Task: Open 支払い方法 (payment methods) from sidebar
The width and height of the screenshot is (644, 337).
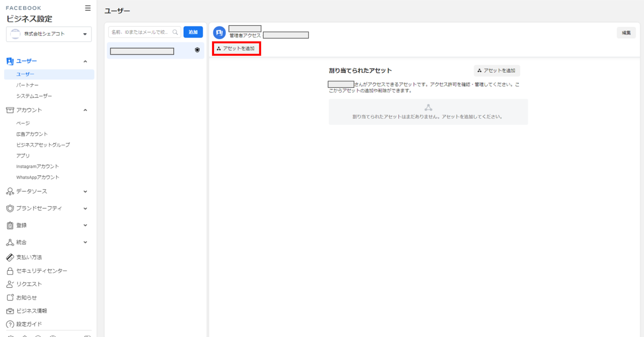Action: click(29, 257)
